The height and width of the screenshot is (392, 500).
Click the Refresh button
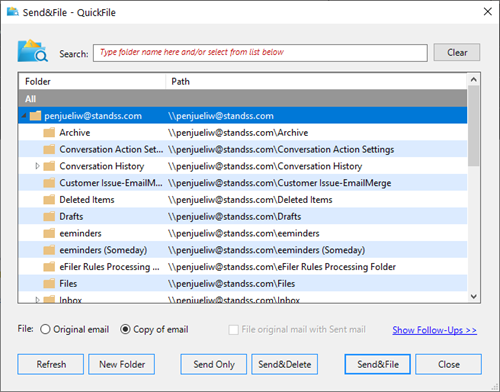51,364
